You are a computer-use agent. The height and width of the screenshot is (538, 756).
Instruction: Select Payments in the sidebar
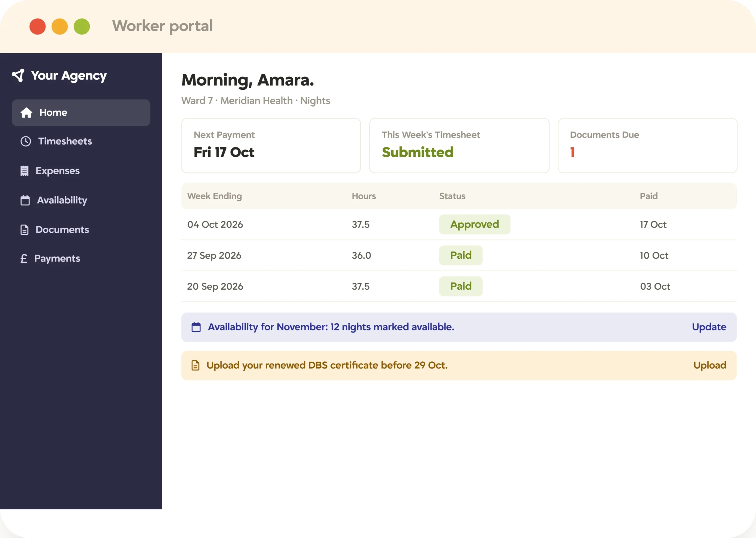pos(81,258)
